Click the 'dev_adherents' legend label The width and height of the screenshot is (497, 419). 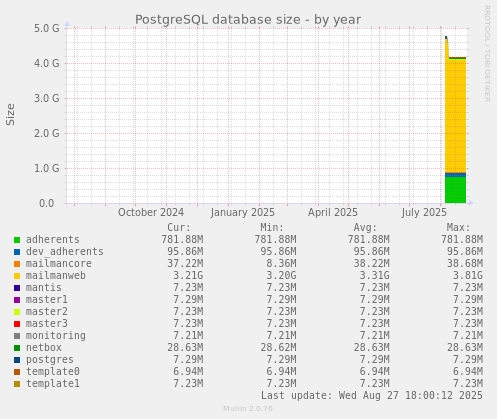point(65,252)
